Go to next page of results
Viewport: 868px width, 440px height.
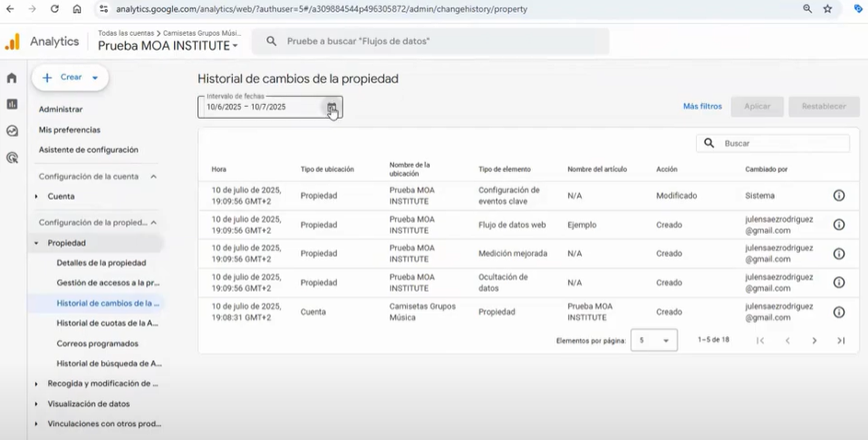tap(815, 341)
